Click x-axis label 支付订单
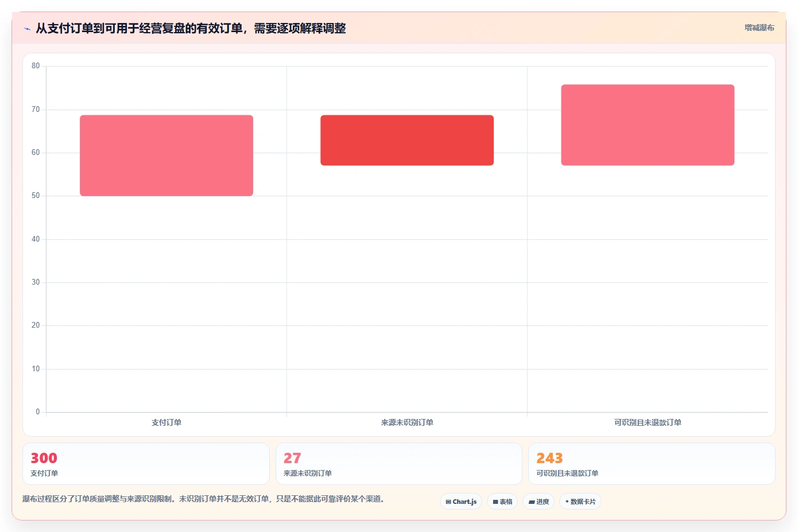This screenshot has width=798, height=532. [x=166, y=422]
